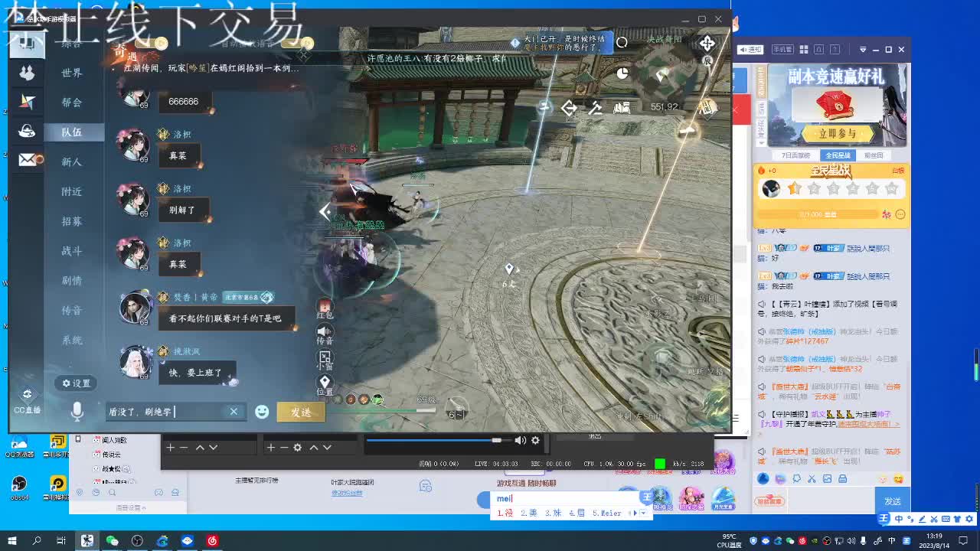
Task: Remove a scene with OBS minus button
Action: [x=184, y=447]
